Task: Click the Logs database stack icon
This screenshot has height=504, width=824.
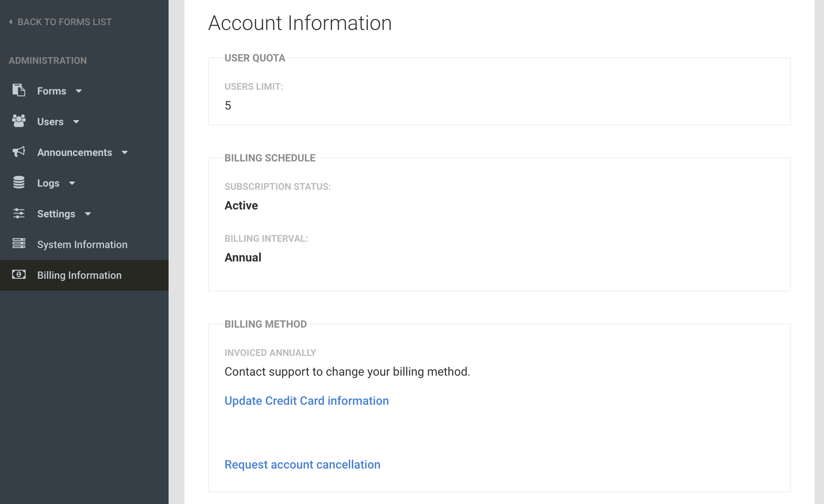Action: click(19, 182)
